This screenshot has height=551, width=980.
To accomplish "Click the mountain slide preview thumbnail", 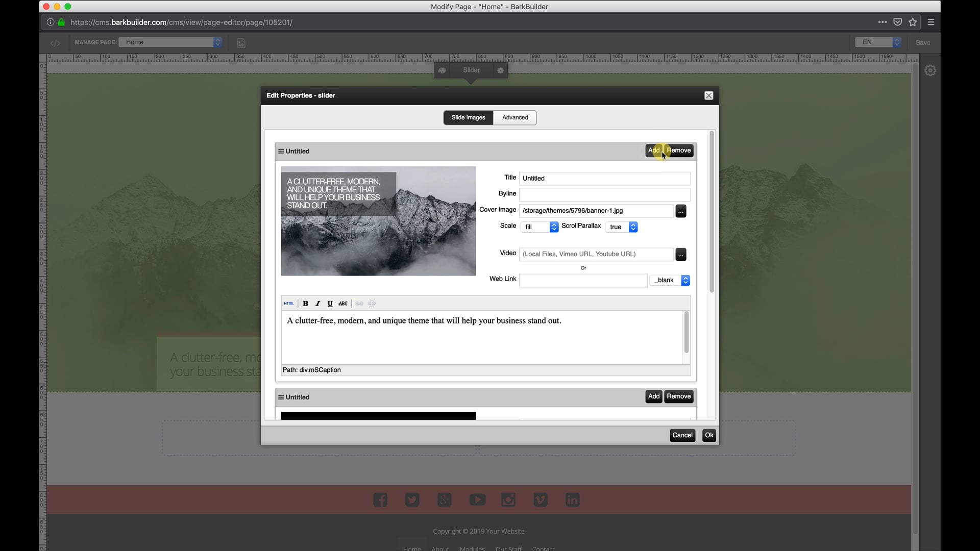I will pyautogui.click(x=378, y=221).
